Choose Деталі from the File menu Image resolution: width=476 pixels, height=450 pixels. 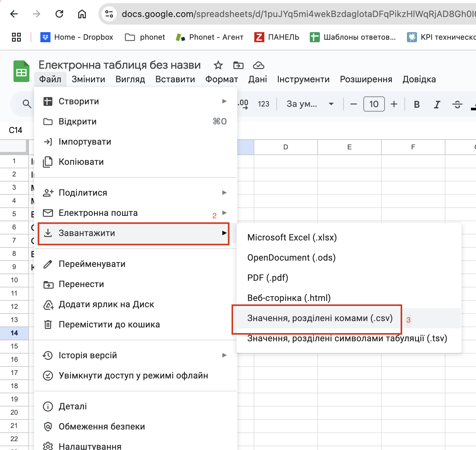[x=135, y=406]
